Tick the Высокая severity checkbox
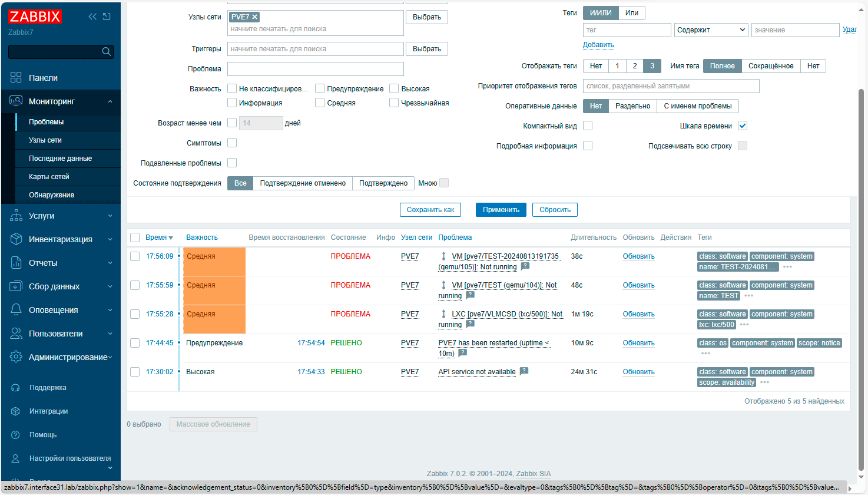This screenshot has height=495, width=868. (394, 88)
